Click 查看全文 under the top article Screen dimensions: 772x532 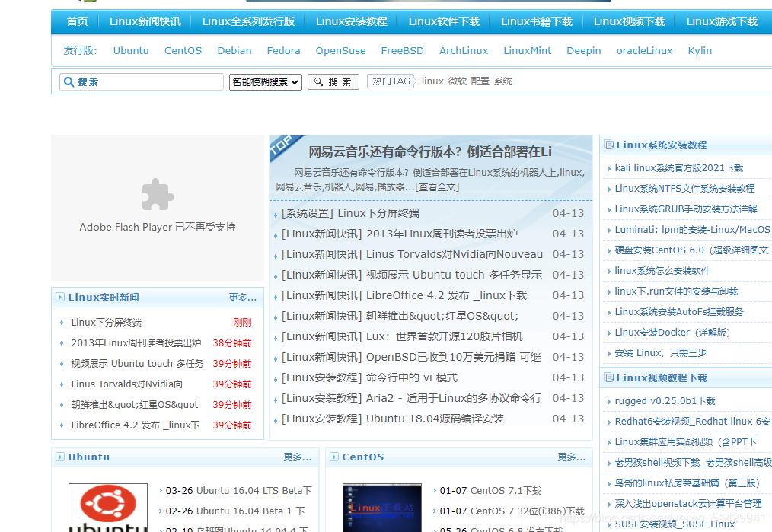437,187
